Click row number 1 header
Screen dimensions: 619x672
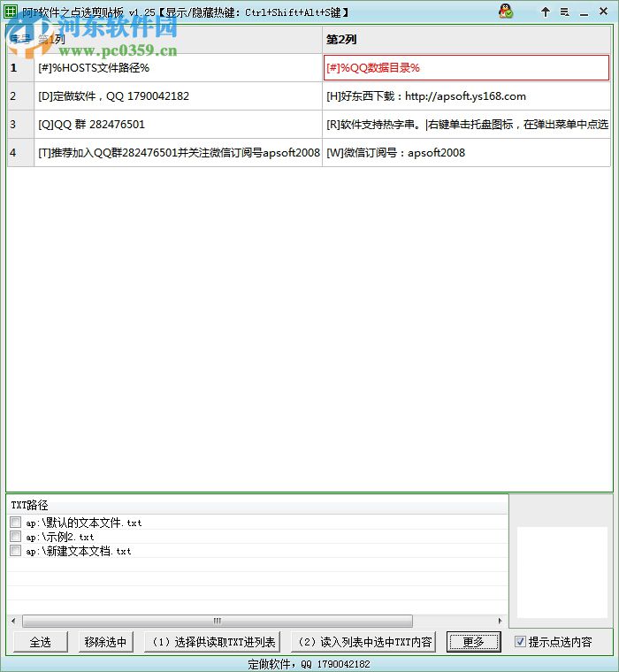[20, 68]
